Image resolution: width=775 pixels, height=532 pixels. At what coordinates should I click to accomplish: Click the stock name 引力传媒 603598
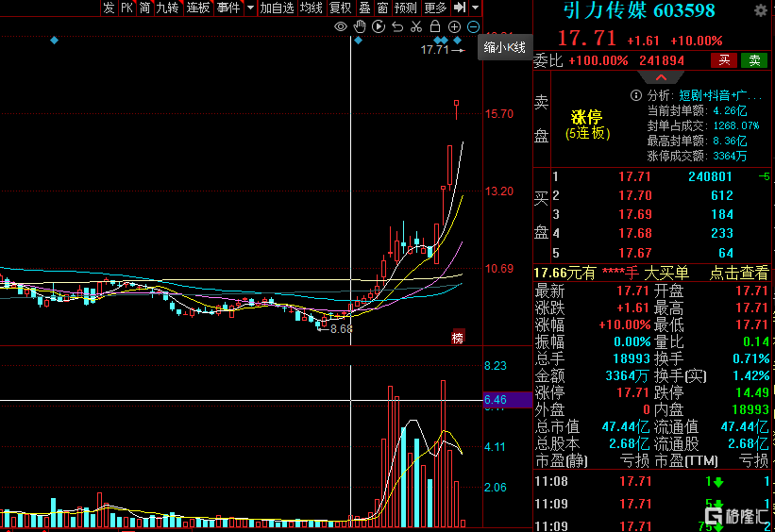[639, 10]
